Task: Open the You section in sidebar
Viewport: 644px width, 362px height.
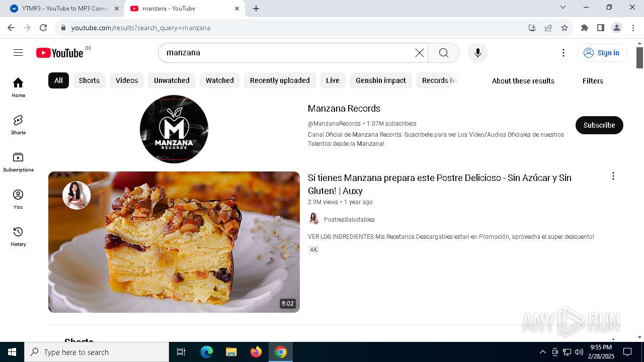Action: click(18, 199)
